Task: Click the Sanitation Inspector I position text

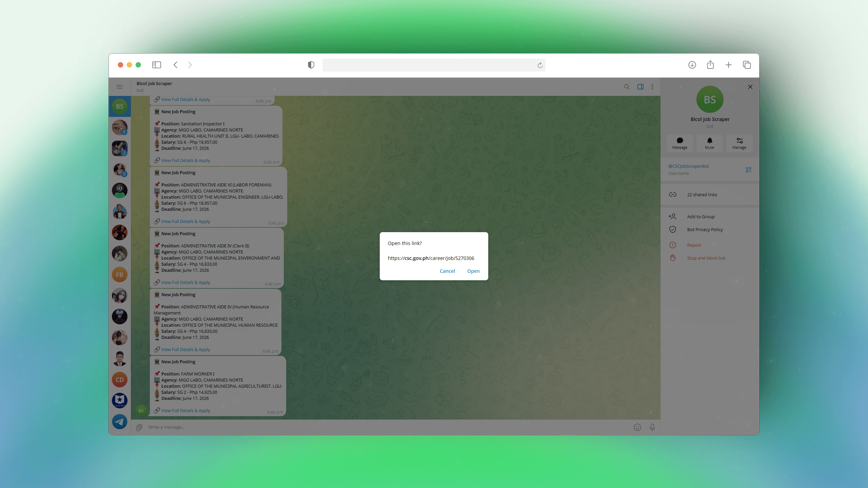Action: 203,124
